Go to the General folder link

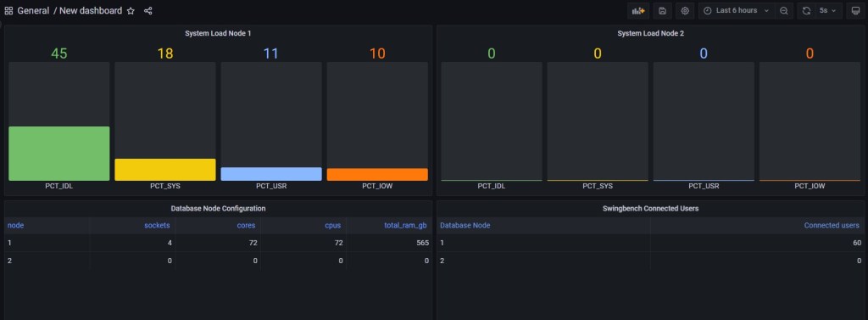coord(33,10)
